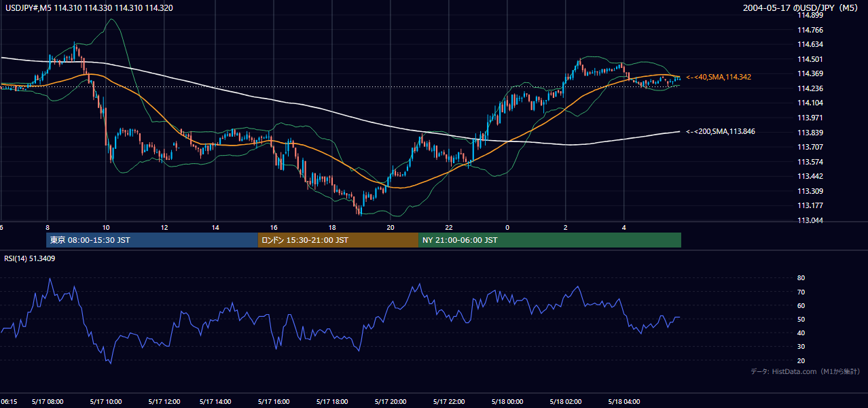Click price level 113.177 on the axis
This screenshot has height=408, width=868.
tap(810, 205)
